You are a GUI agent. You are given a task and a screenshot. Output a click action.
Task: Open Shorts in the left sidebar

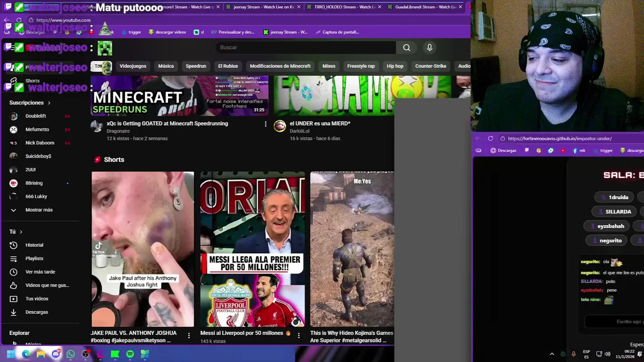pos(32,80)
